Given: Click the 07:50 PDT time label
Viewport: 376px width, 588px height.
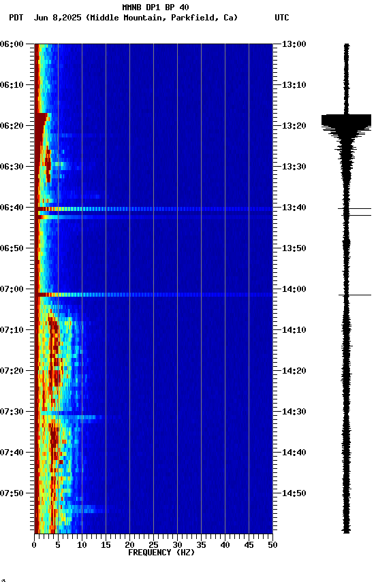Looking at the screenshot, I should 12,493.
